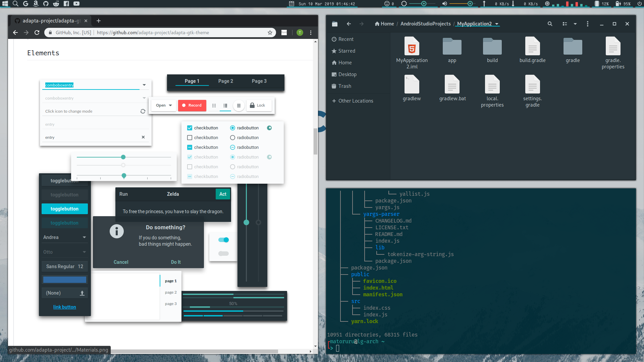Click the YouTube launcher icon
644x362 pixels.
76,4
